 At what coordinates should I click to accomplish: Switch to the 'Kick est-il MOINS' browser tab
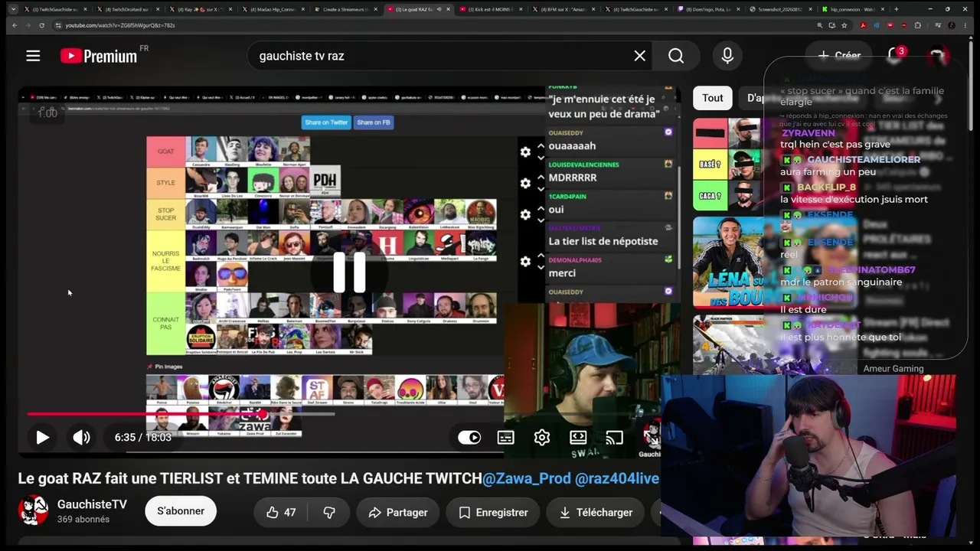tap(491, 9)
